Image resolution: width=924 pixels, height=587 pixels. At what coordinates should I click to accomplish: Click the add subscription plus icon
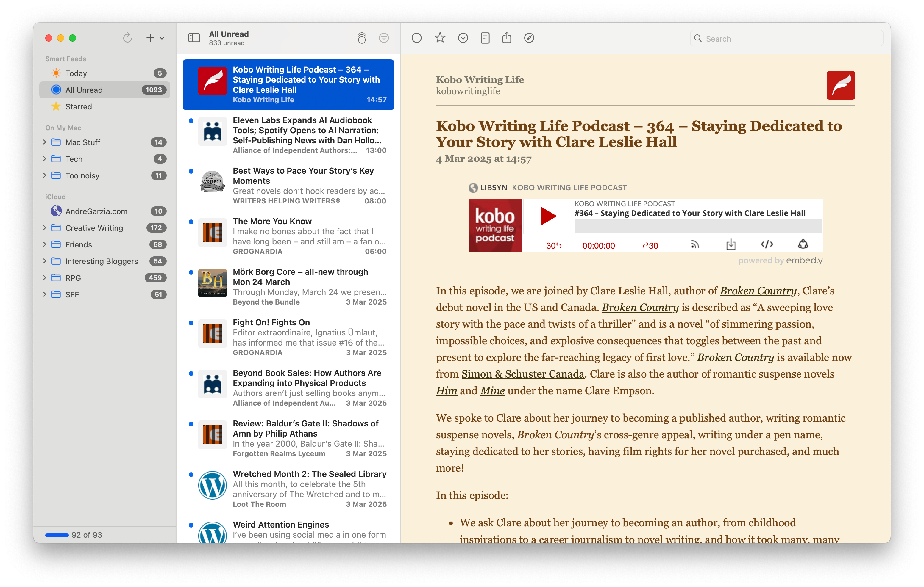pyautogui.click(x=151, y=38)
